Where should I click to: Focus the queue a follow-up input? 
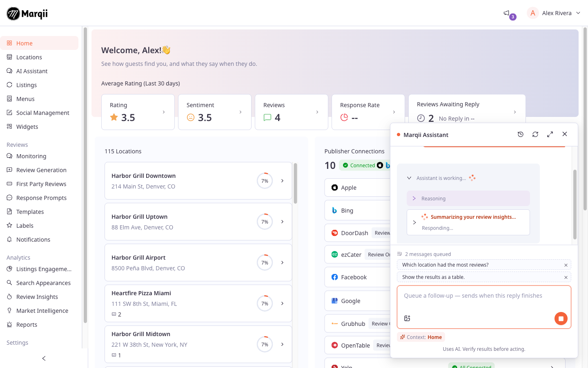484,296
